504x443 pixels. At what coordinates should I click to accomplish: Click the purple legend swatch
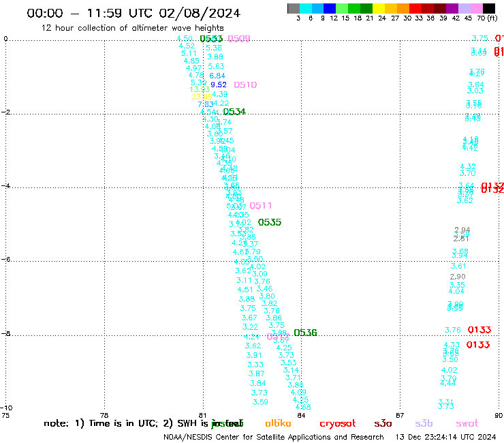pyautogui.click(x=452, y=8)
